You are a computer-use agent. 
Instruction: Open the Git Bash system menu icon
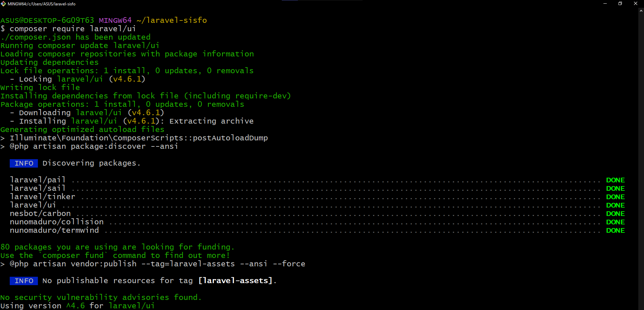[3, 4]
